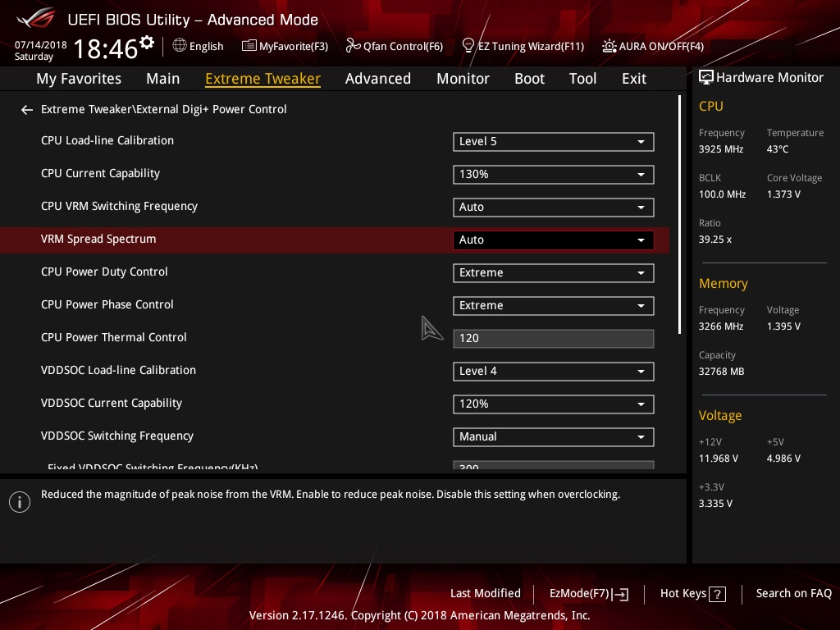The image size is (840, 630).
Task: Open Qfan Control(F6)
Action: (395, 46)
